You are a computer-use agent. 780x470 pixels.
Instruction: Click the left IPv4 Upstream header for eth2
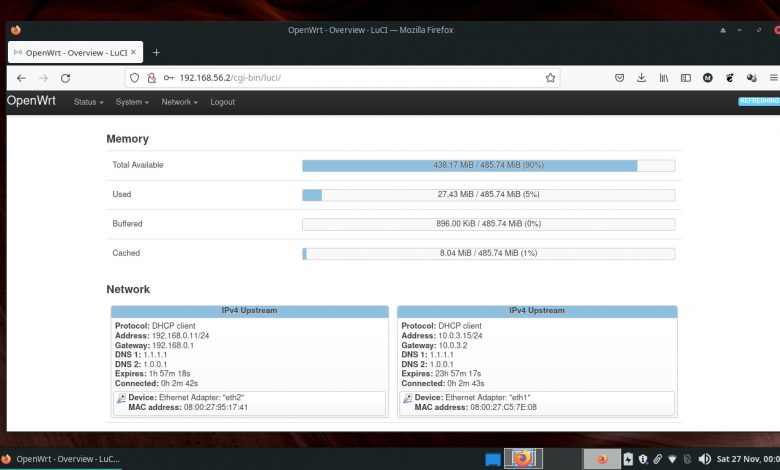[x=249, y=311]
